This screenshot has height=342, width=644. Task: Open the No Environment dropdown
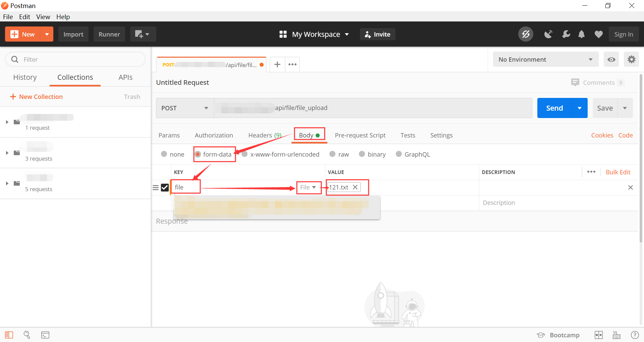[x=546, y=59]
